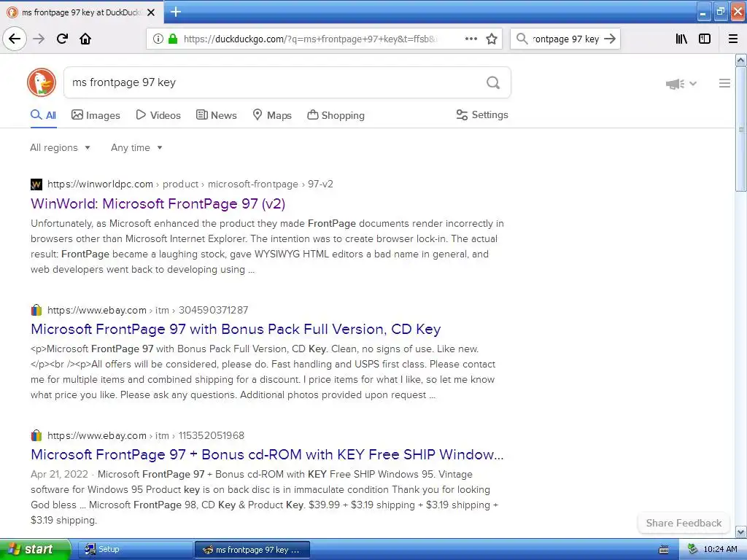Click the eBay favicon for item 115352051968
Screen dimensions: 747x560
coord(36,435)
